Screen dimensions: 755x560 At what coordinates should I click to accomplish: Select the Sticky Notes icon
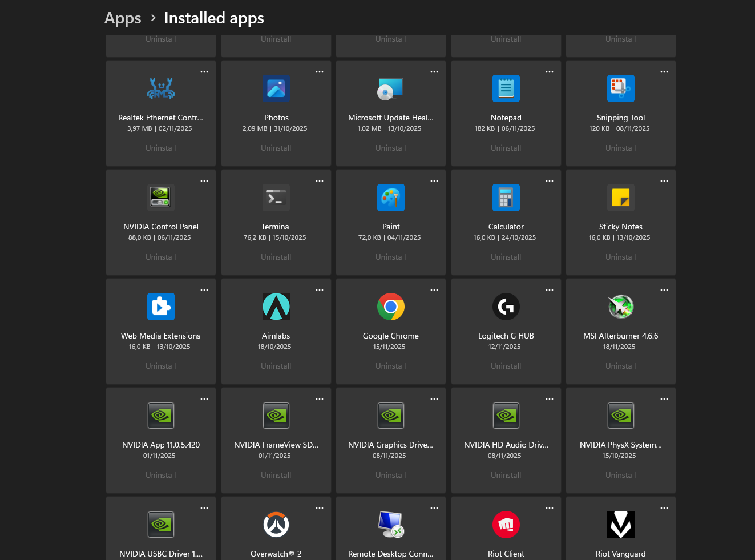click(x=621, y=198)
